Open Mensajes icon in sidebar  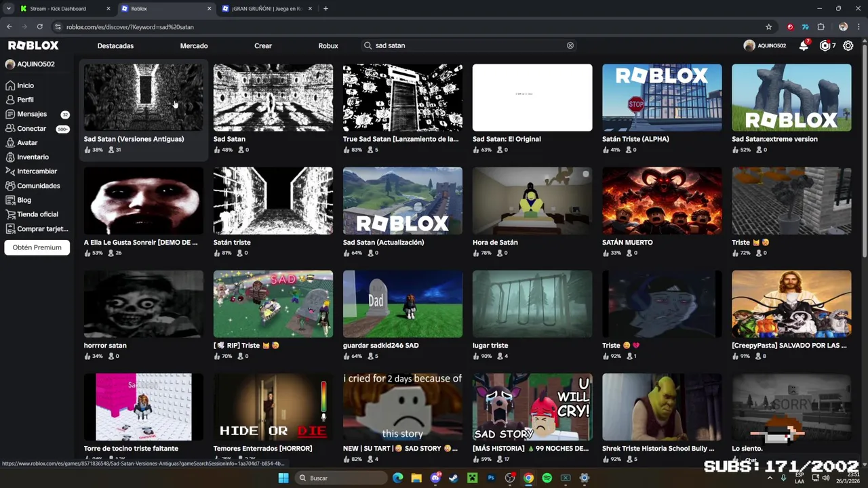pos(9,114)
